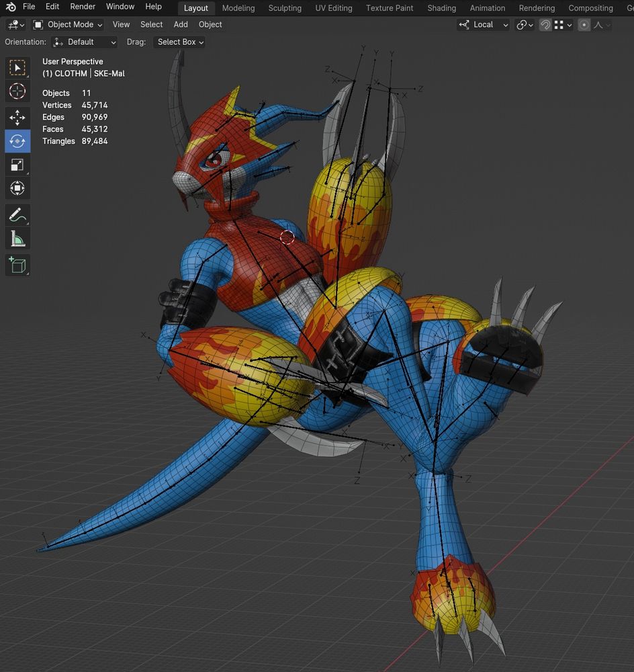Switch to the Scale tool
Screen dimensions: 634x672
click(17, 165)
